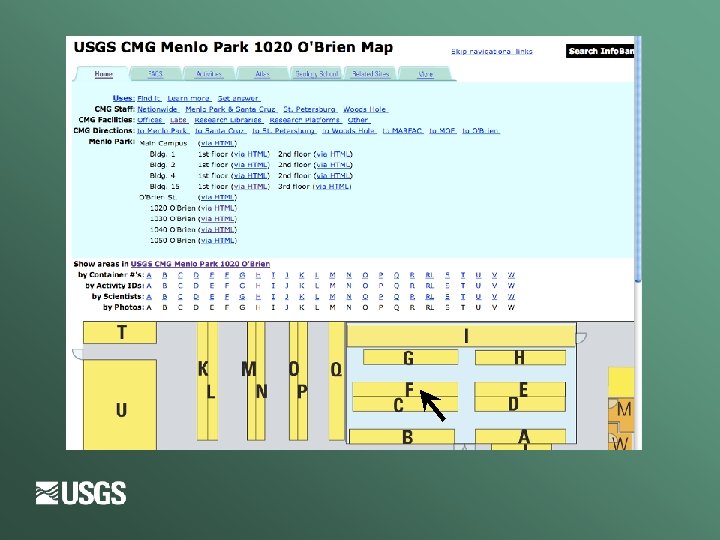Open directions to Menlo Park
The width and height of the screenshot is (720, 540).
click(163, 131)
